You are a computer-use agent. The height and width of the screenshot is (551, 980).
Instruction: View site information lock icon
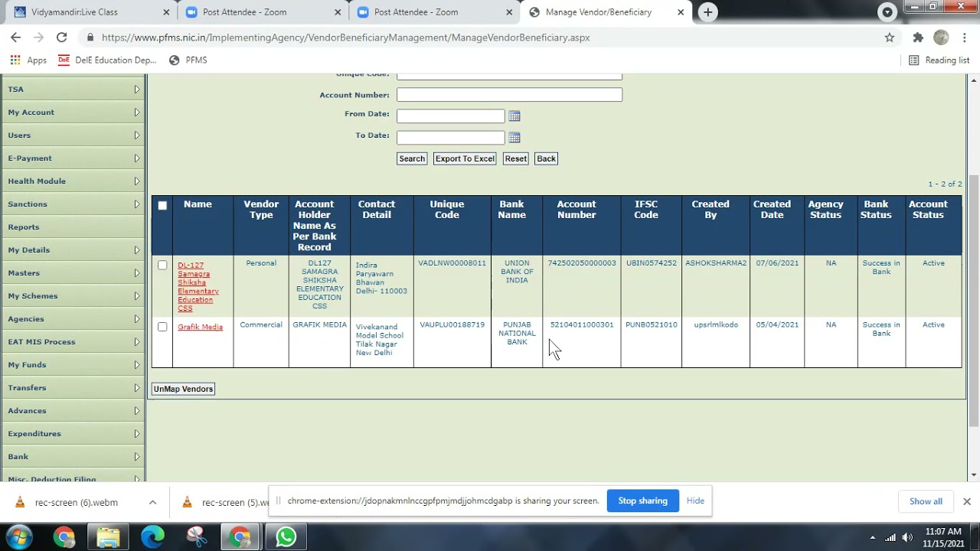(x=90, y=37)
